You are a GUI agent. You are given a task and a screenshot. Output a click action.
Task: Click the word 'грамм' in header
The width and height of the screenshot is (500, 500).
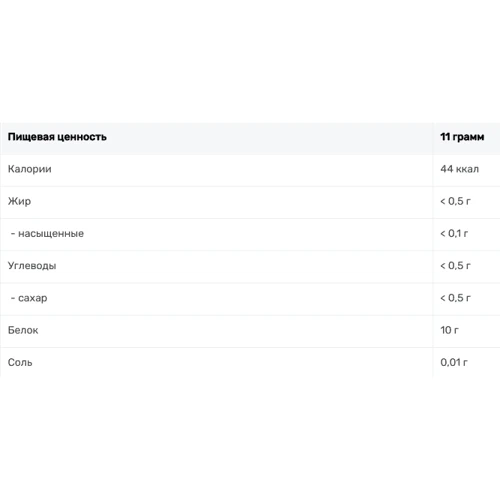coord(468,137)
